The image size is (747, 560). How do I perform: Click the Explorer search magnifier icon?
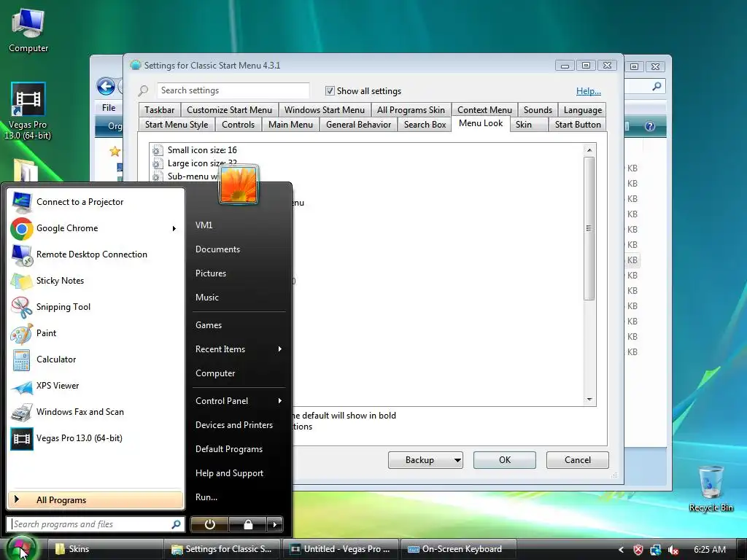[x=657, y=86]
